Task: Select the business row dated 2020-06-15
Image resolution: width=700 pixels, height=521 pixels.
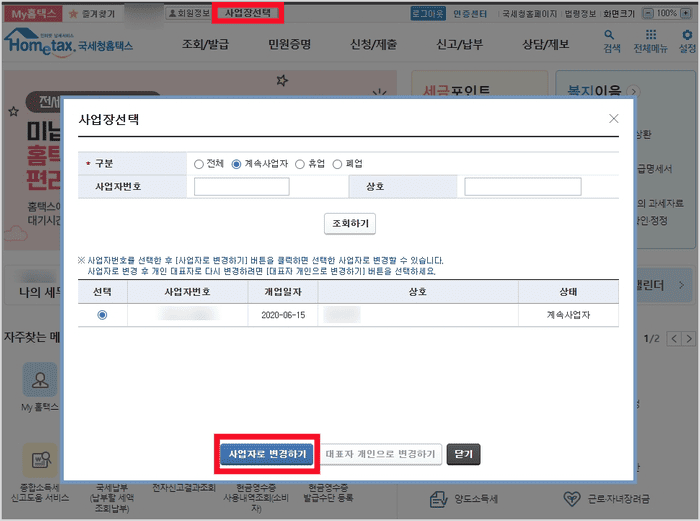Action: (102, 315)
